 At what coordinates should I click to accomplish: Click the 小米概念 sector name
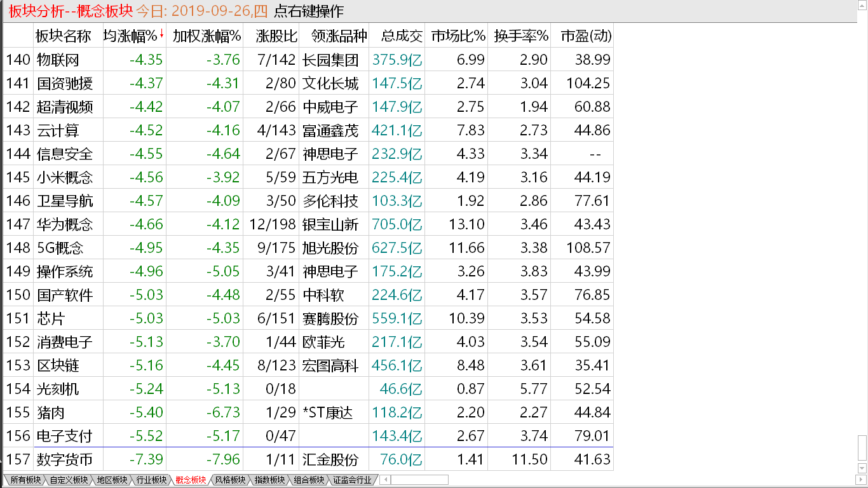[x=65, y=177]
